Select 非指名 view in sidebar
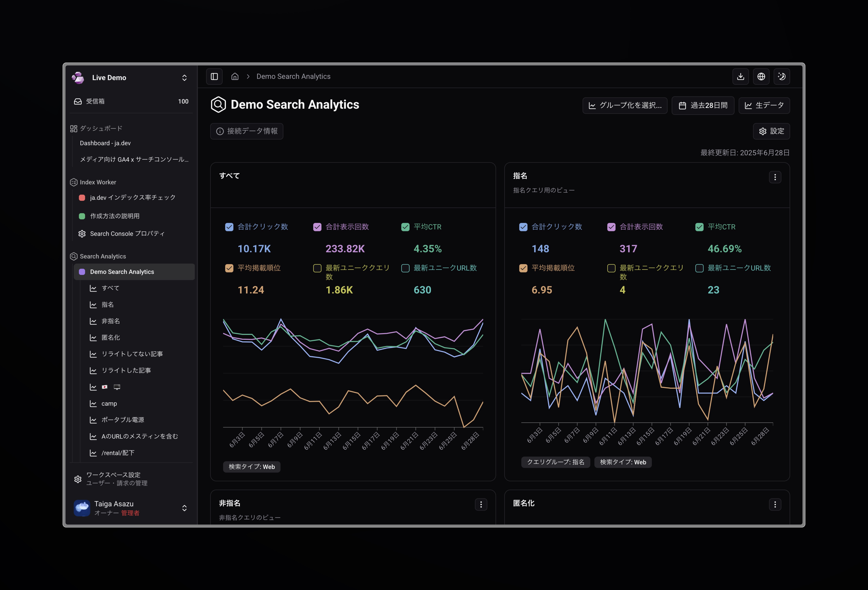Screen dimensions: 868x590 click(x=111, y=321)
